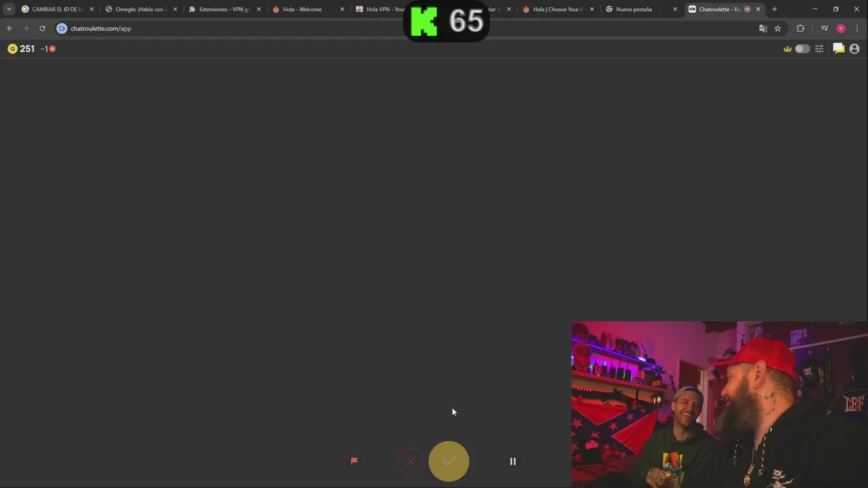Click the browser back arrow
Viewport: 868px width, 488px height.
pyautogui.click(x=9, y=28)
